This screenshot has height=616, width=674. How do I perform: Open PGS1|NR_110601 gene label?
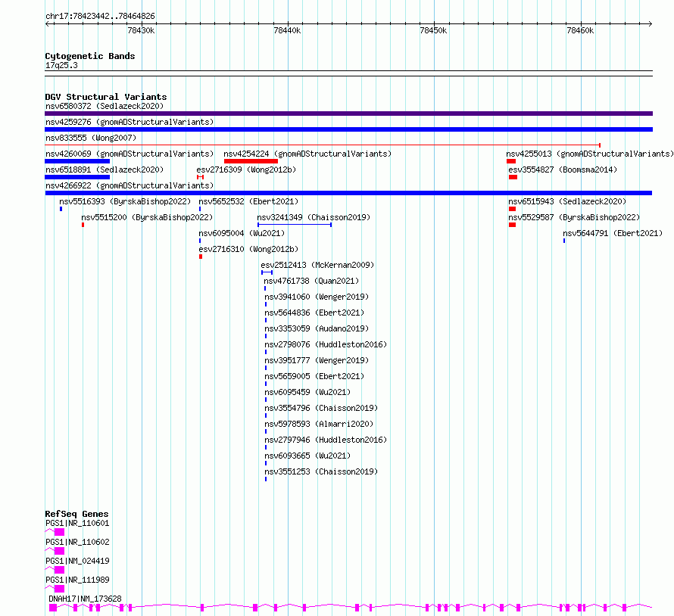tap(77, 523)
